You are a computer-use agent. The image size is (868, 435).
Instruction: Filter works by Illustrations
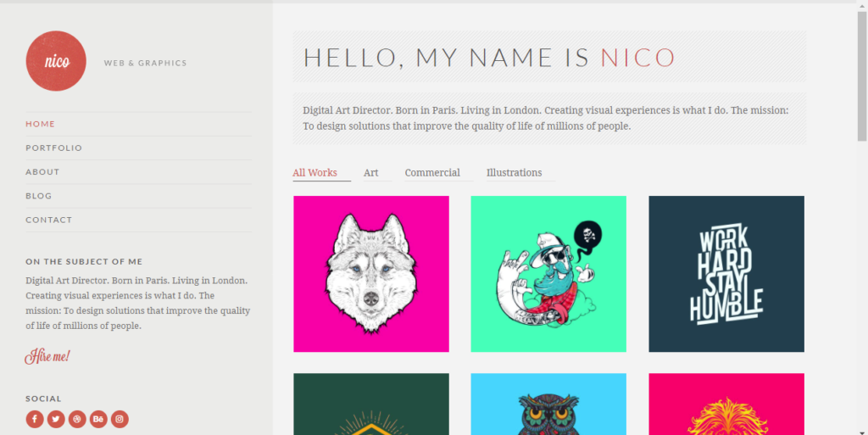[x=515, y=173]
